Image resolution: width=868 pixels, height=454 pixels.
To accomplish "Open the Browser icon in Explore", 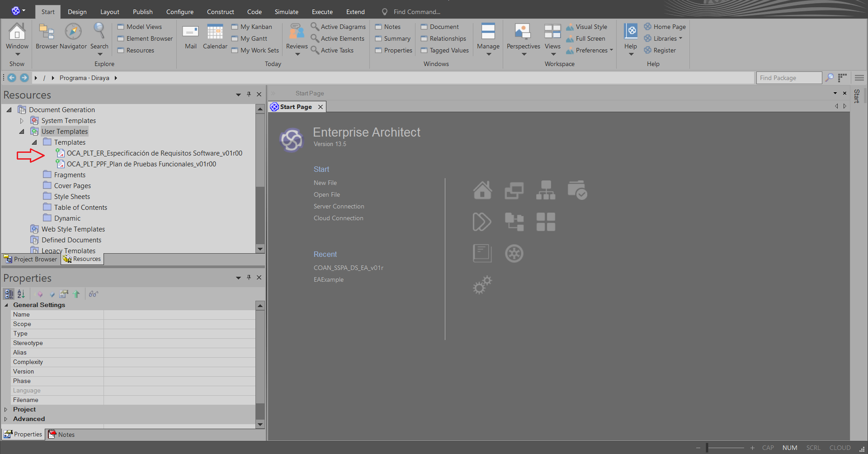I will [47, 36].
